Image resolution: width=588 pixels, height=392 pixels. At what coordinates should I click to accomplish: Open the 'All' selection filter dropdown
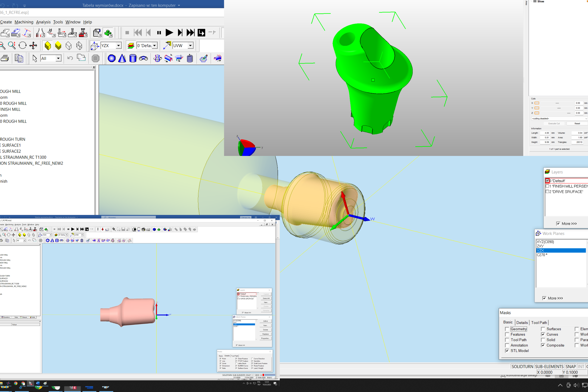click(x=58, y=59)
